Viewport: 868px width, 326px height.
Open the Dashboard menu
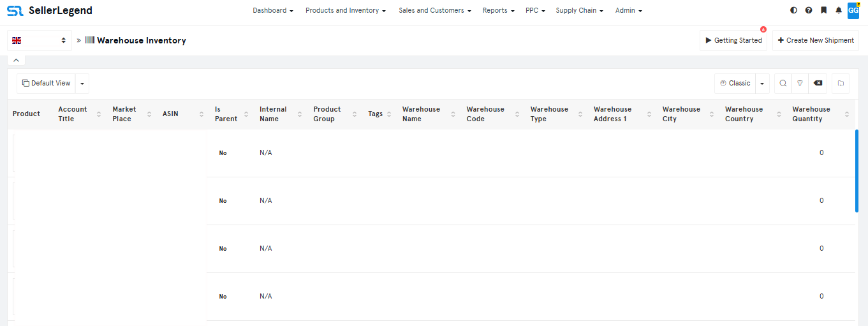point(273,10)
